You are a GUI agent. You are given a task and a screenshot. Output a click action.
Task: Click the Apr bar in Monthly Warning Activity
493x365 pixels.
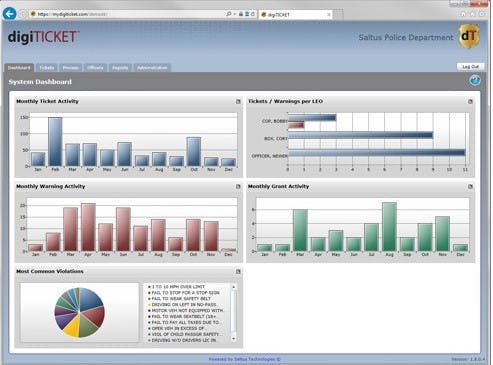88,227
